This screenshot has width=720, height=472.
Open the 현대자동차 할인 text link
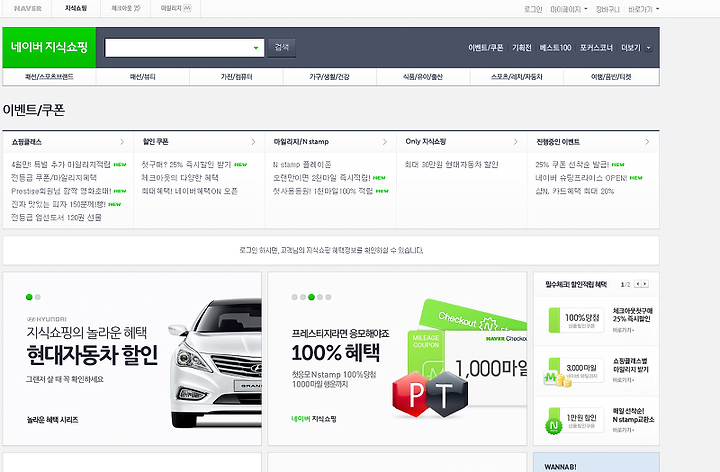(451, 164)
